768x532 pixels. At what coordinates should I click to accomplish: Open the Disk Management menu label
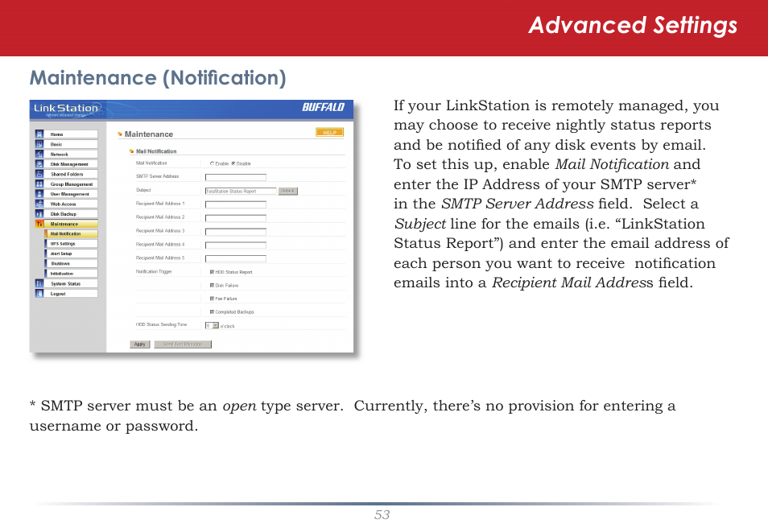(x=71, y=164)
